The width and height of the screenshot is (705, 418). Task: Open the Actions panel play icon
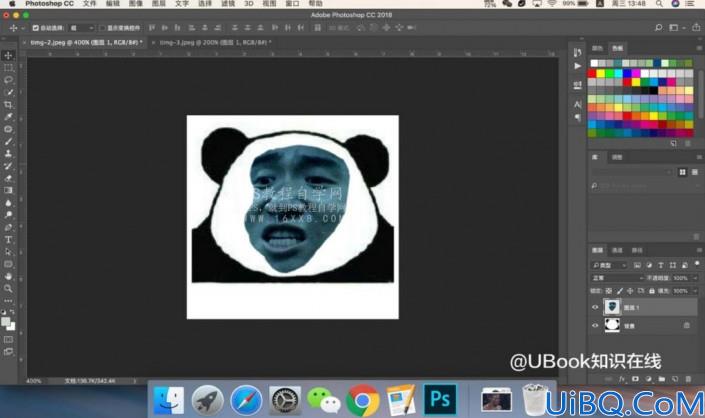pos(578,66)
